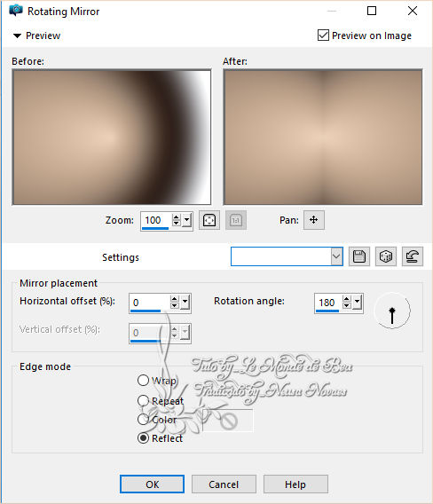This screenshot has height=504, width=433.
Task: Confirm with the OK button
Action: [152, 484]
